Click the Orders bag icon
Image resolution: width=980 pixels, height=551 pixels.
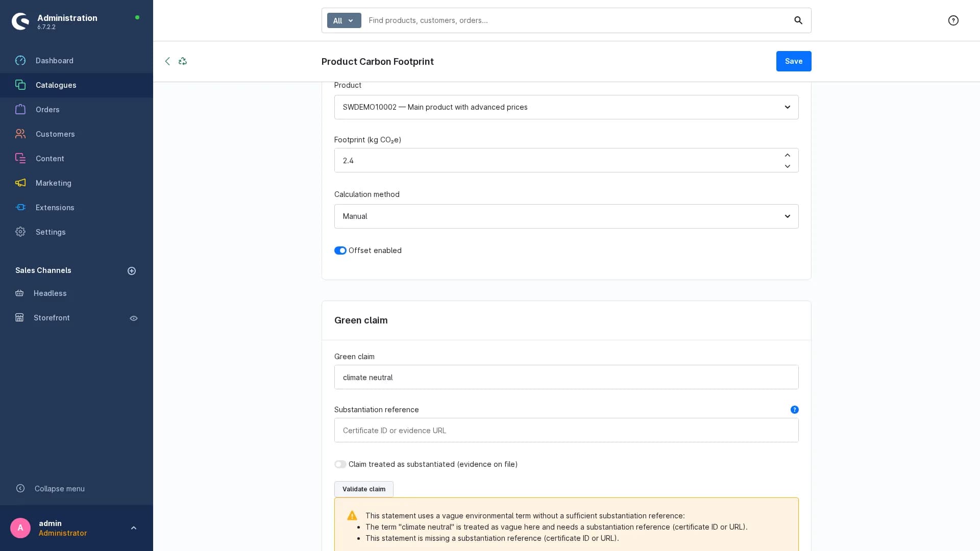click(x=20, y=110)
